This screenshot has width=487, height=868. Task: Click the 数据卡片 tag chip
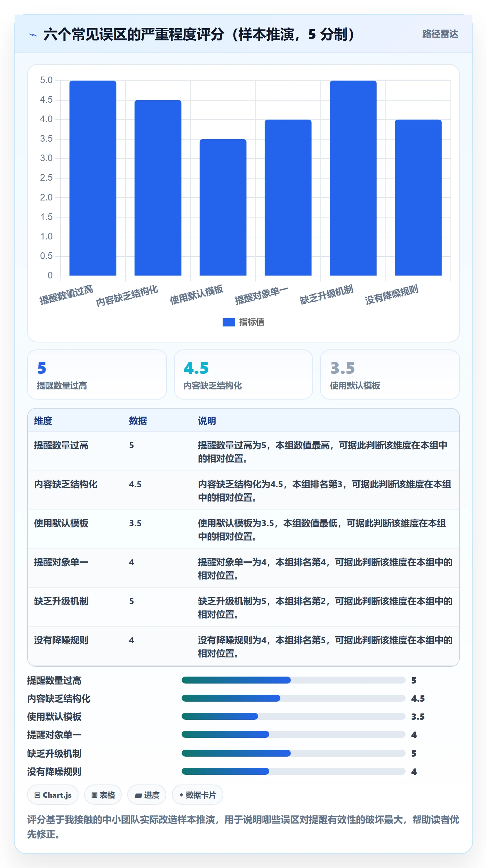point(198,795)
